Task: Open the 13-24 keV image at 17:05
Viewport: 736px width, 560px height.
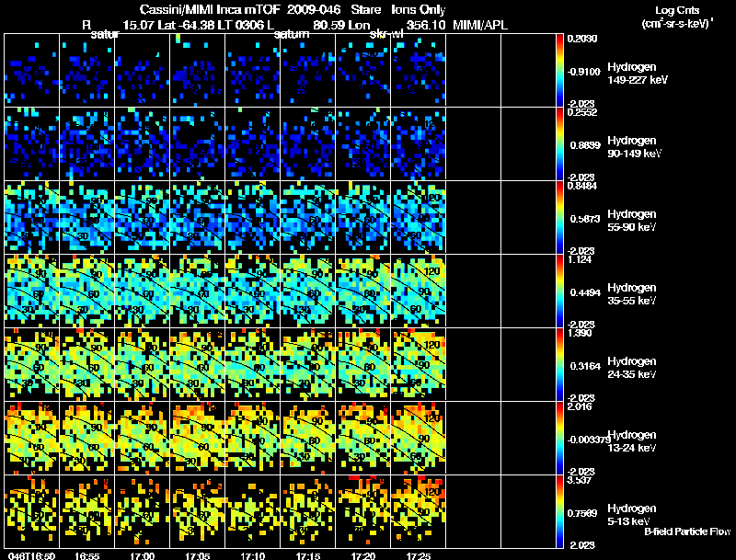Action: coord(197,438)
